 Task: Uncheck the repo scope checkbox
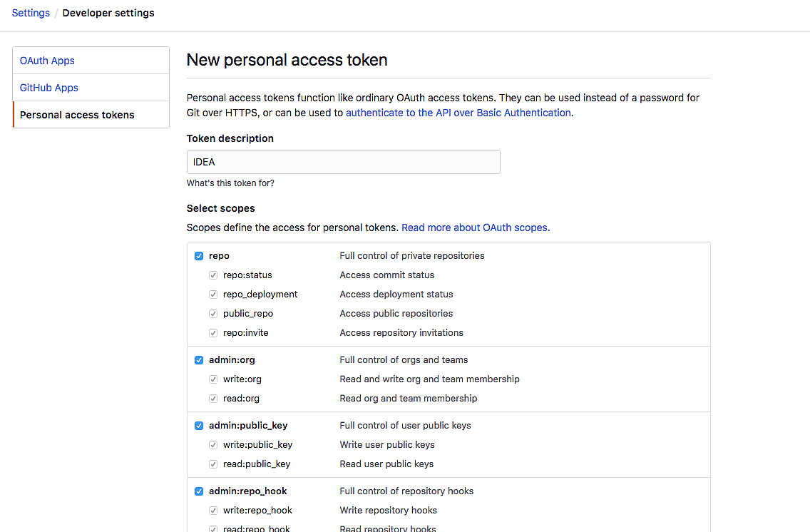199,256
